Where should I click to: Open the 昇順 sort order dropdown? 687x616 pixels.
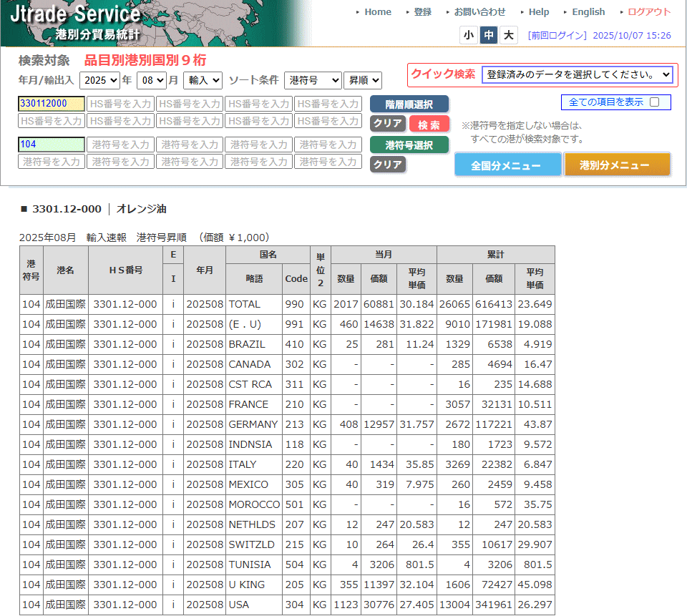[362, 81]
